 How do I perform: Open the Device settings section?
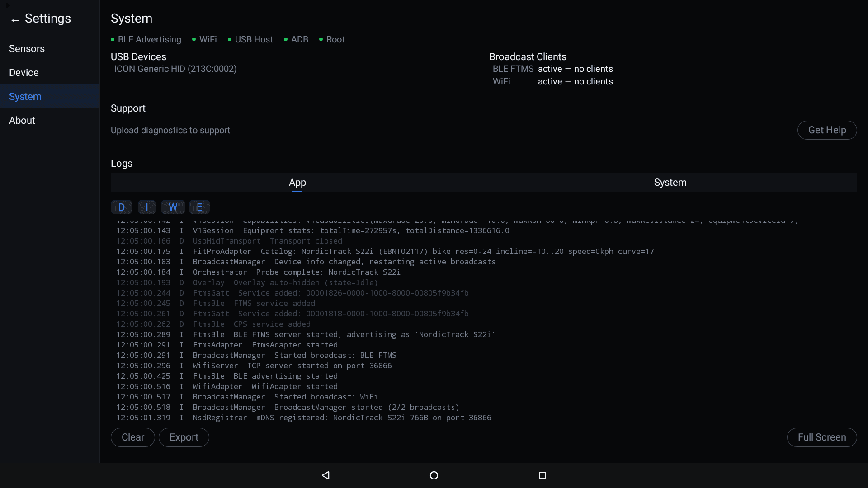tap(24, 72)
